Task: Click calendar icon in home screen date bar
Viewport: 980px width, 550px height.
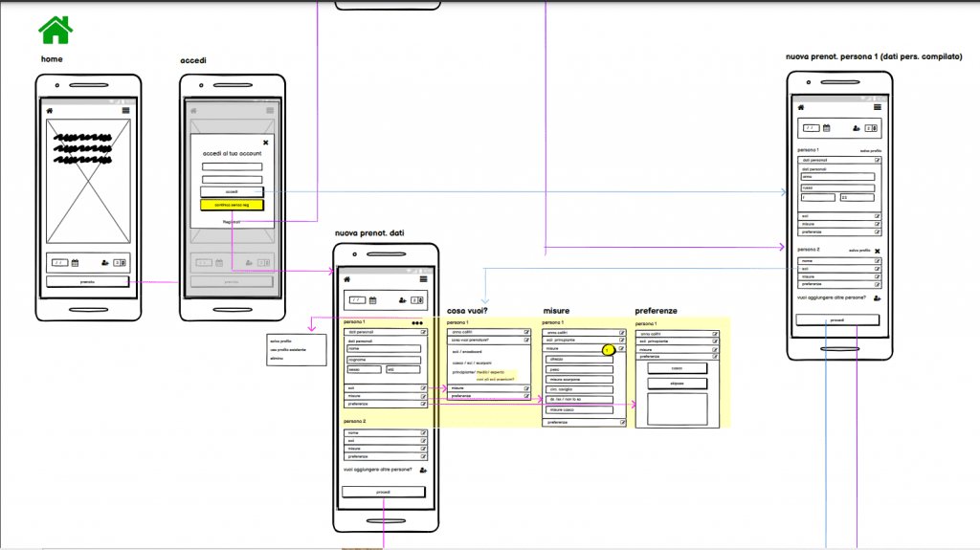Action: coord(75,262)
